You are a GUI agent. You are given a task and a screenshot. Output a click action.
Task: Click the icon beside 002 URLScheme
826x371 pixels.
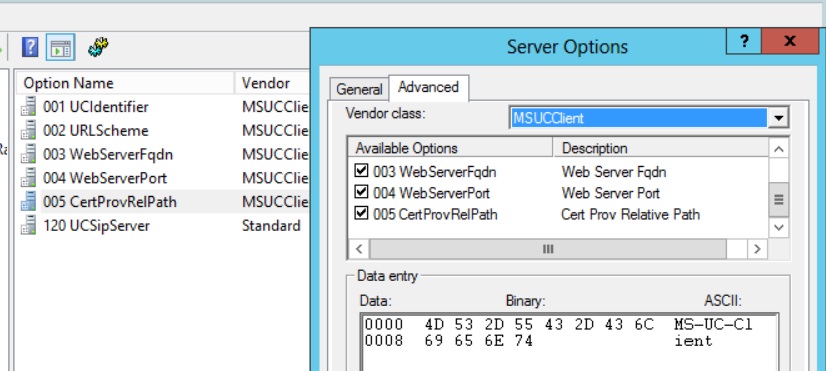point(28,130)
